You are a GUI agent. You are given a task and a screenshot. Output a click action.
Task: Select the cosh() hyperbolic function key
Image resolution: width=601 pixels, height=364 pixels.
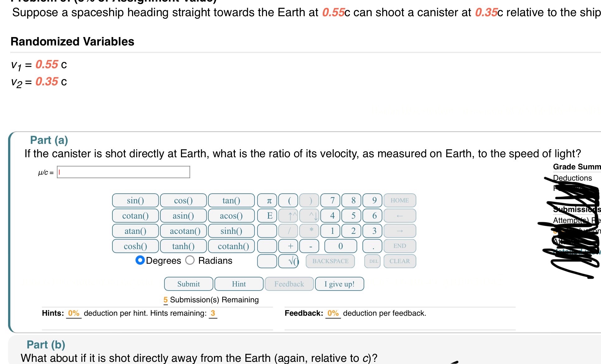[x=135, y=246]
